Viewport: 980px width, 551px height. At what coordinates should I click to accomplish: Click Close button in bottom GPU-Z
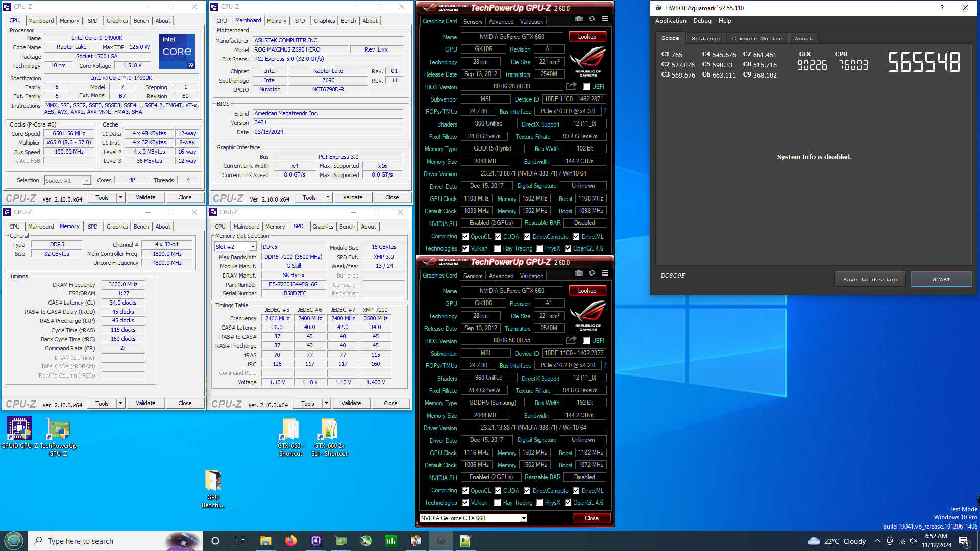(x=592, y=518)
